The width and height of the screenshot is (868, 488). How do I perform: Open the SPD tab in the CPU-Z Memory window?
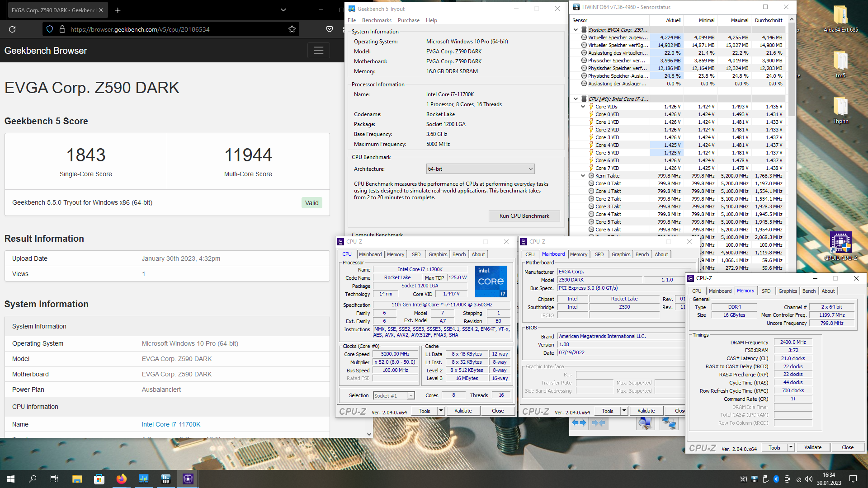coord(766,291)
